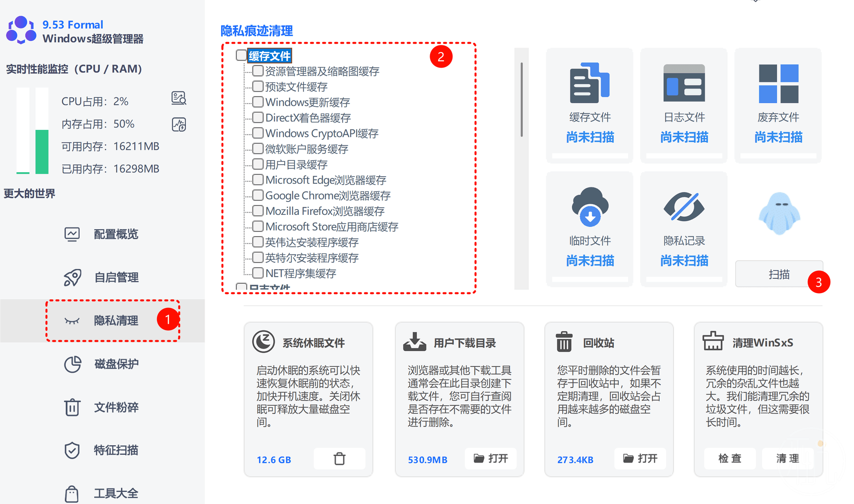Click the 扫描 scan button
Screen dimensions: 854x504
(778, 274)
